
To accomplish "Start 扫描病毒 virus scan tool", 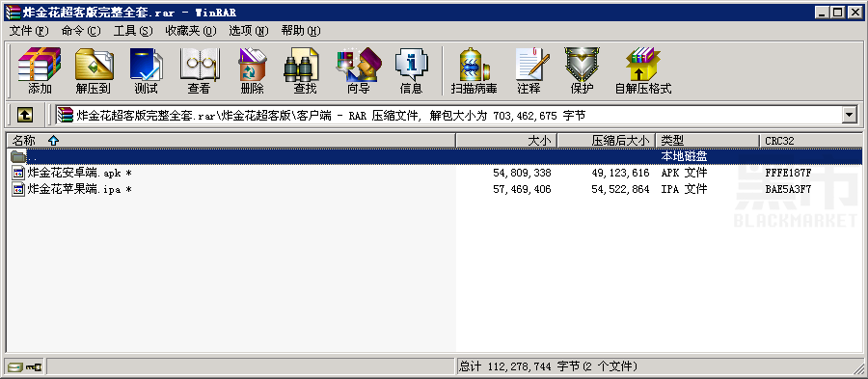I will (474, 70).
